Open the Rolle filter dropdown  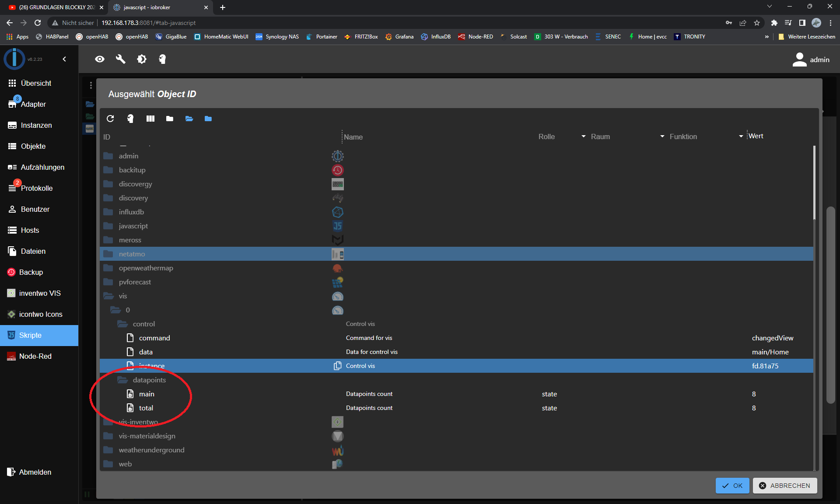tap(583, 136)
